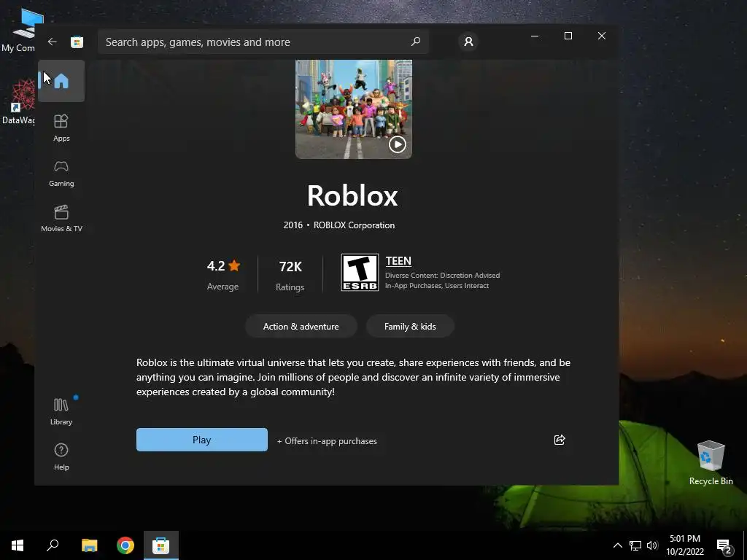Click '+ Offers in-app purchases' text
747x560 pixels.
tap(328, 441)
